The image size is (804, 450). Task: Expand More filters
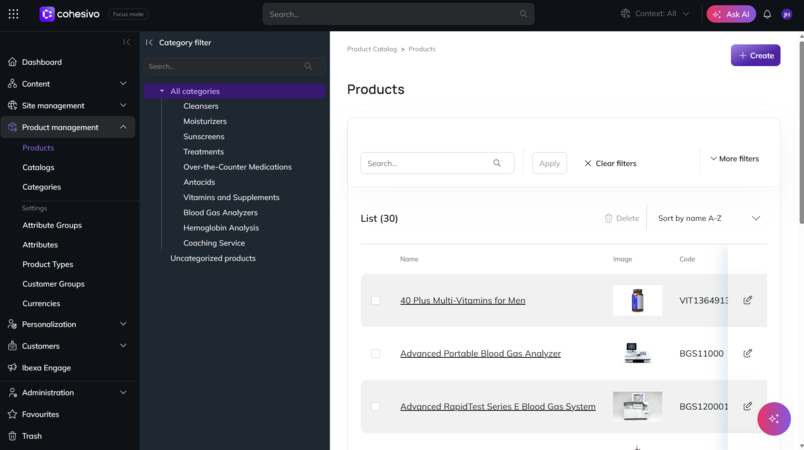click(x=734, y=159)
